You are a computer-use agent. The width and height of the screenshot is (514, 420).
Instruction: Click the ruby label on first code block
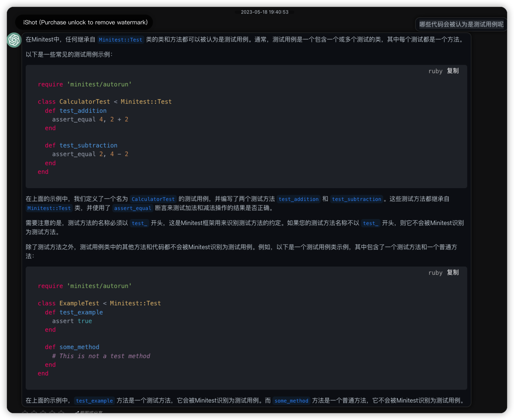pyautogui.click(x=435, y=71)
